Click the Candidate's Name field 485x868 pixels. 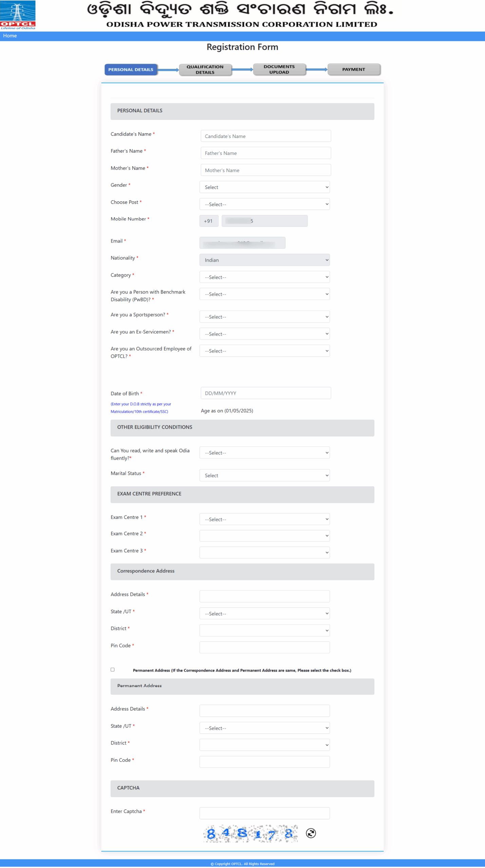pos(265,136)
